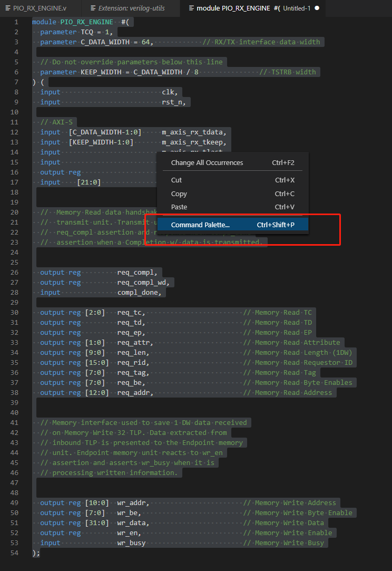Click 'KEEP_WIDTH' parameter on line 6
Image resolution: width=392 pixels, height=571 pixels.
click(x=101, y=72)
